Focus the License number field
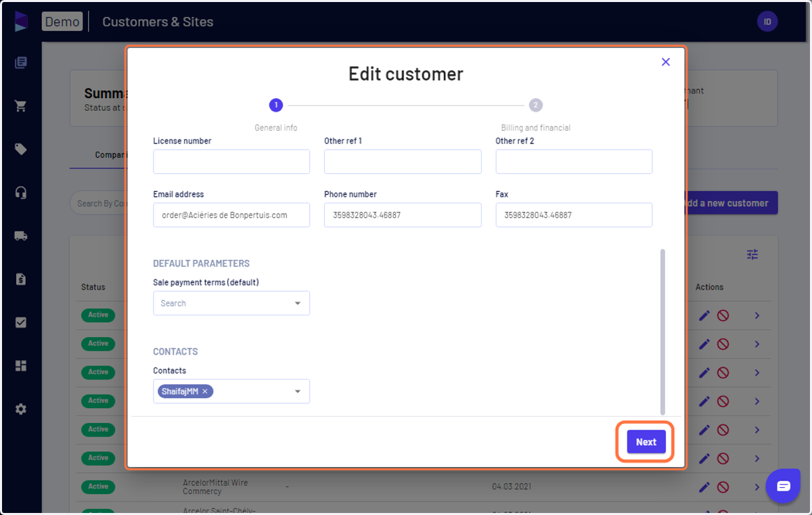This screenshot has width=812, height=515. tap(231, 162)
